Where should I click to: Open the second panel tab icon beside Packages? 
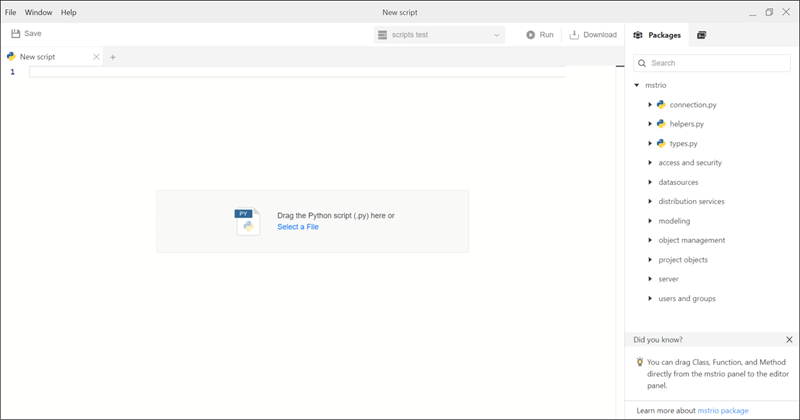coord(702,35)
